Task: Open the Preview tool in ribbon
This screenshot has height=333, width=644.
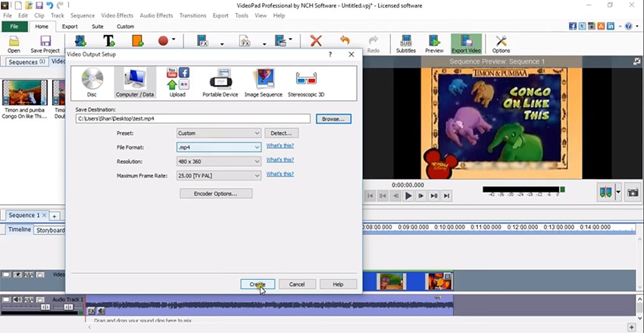Action: (434, 45)
